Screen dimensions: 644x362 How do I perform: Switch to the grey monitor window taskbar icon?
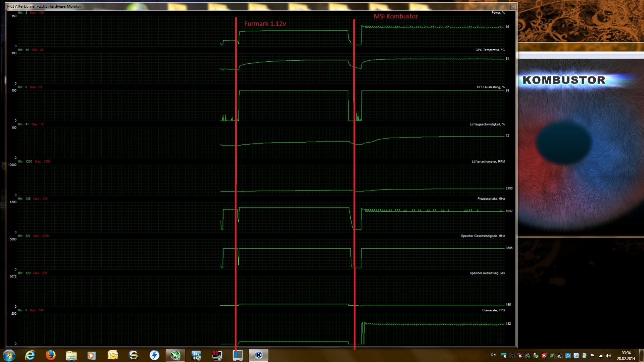tap(238, 355)
